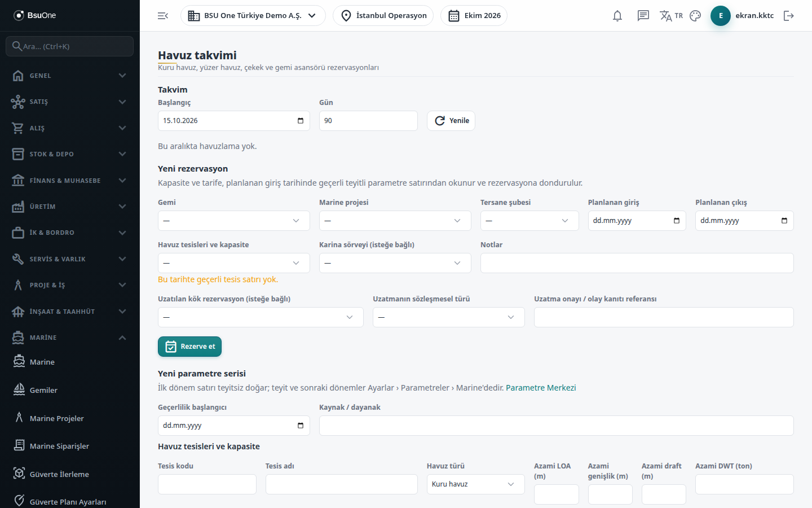Open calendar picker in Planlanan giriş field
This screenshot has width=812, height=508.
(677, 221)
